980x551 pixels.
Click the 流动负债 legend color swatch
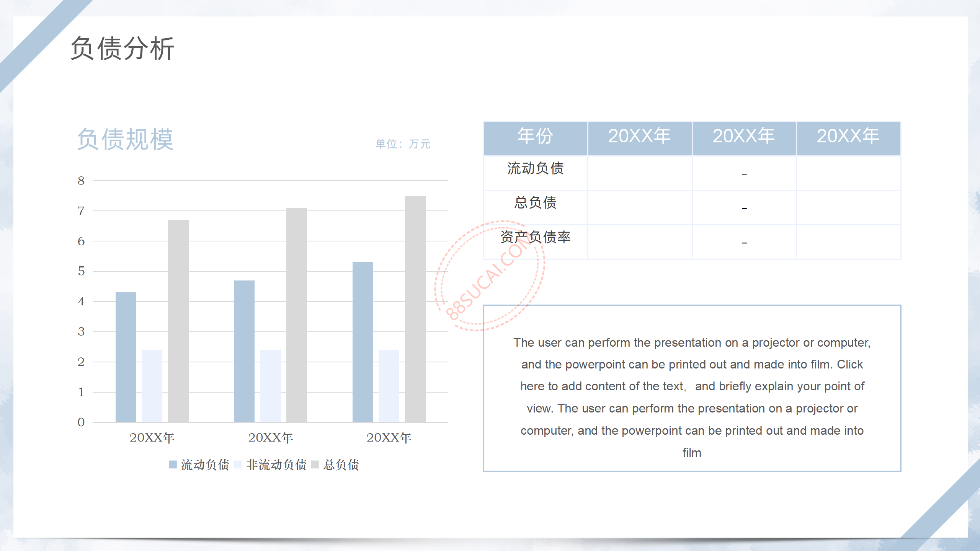tap(173, 465)
